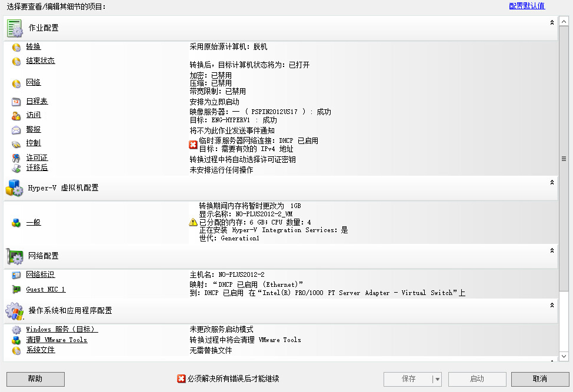Collapse the 作业配置 section

(x=552, y=23)
